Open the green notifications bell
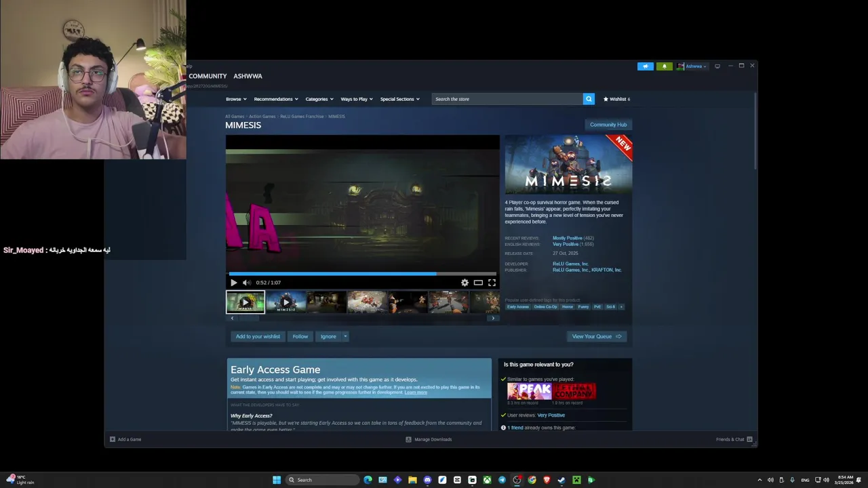This screenshot has height=488, width=868. [x=665, y=66]
